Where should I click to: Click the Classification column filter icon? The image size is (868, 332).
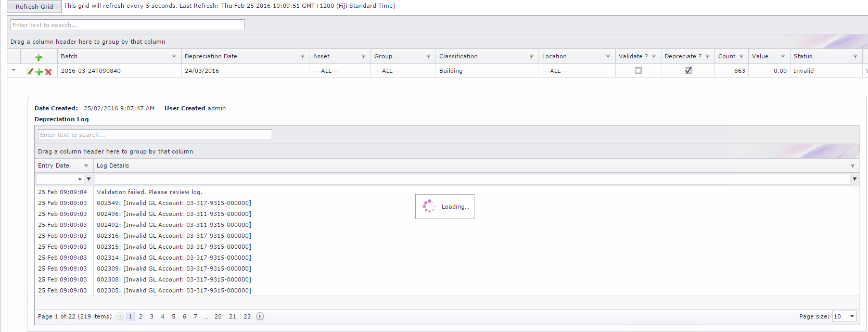[x=531, y=57]
